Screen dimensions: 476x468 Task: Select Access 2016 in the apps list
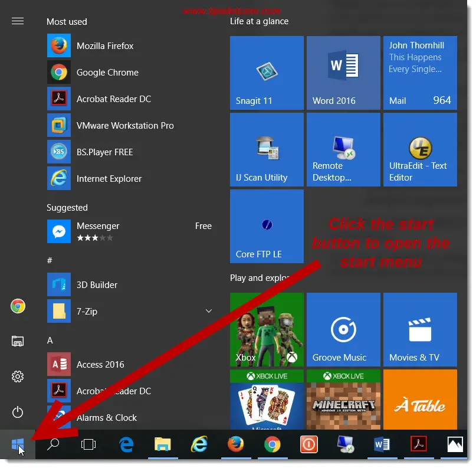100,365
